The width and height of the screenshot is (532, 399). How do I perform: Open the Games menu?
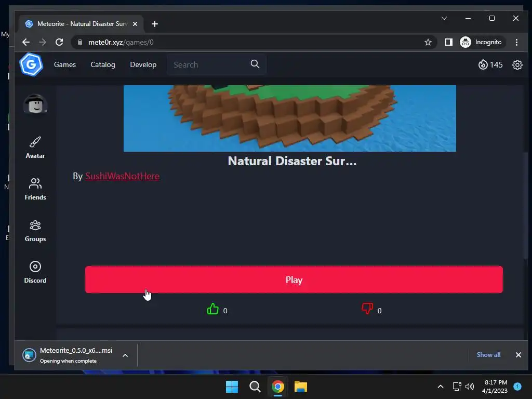[65, 64]
